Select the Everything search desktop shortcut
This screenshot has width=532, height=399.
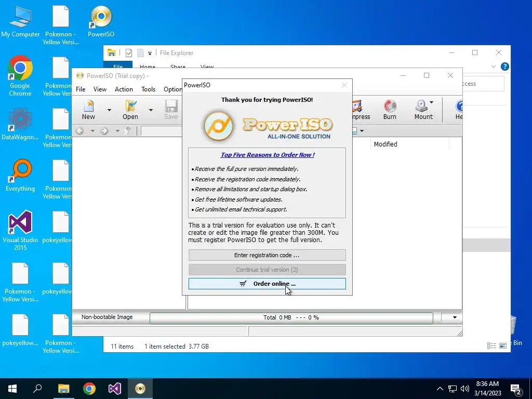20,176
